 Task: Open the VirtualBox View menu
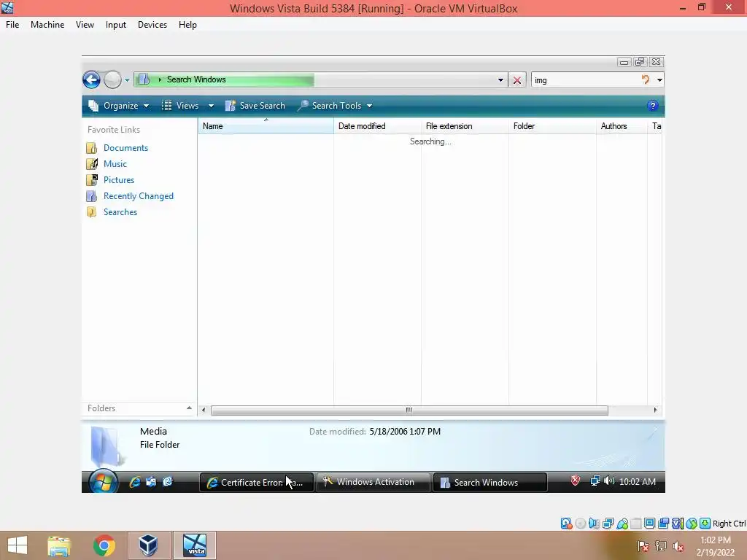click(85, 25)
